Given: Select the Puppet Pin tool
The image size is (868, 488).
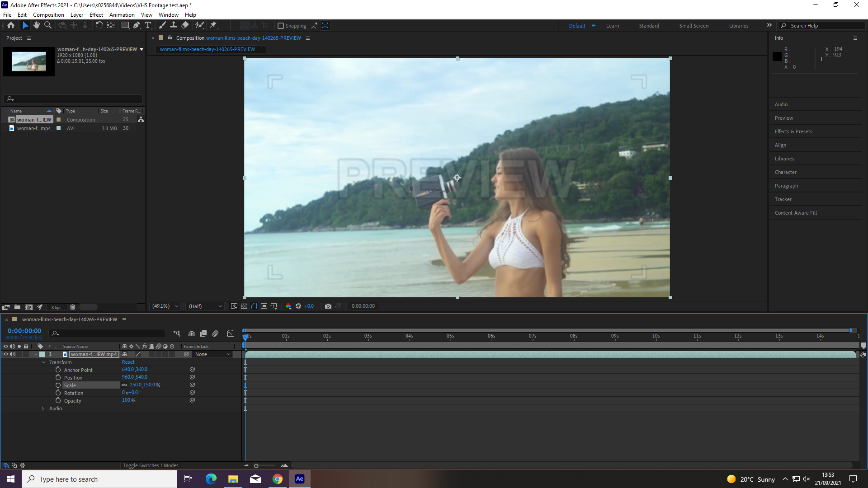Looking at the screenshot, I should coord(213,25).
